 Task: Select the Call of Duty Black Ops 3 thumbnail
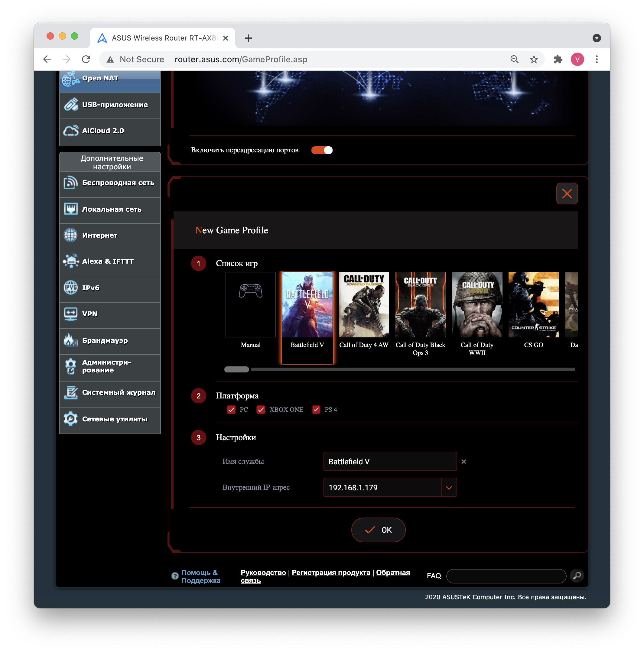pos(420,305)
